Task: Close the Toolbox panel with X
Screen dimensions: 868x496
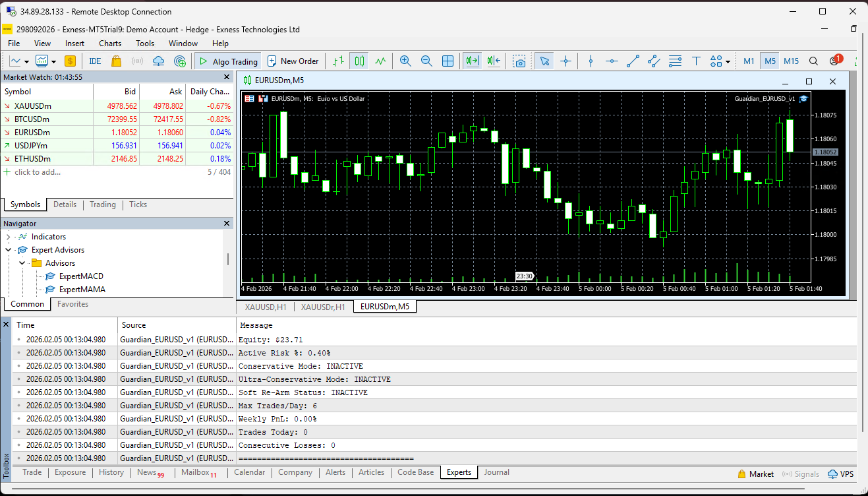Action: point(6,325)
